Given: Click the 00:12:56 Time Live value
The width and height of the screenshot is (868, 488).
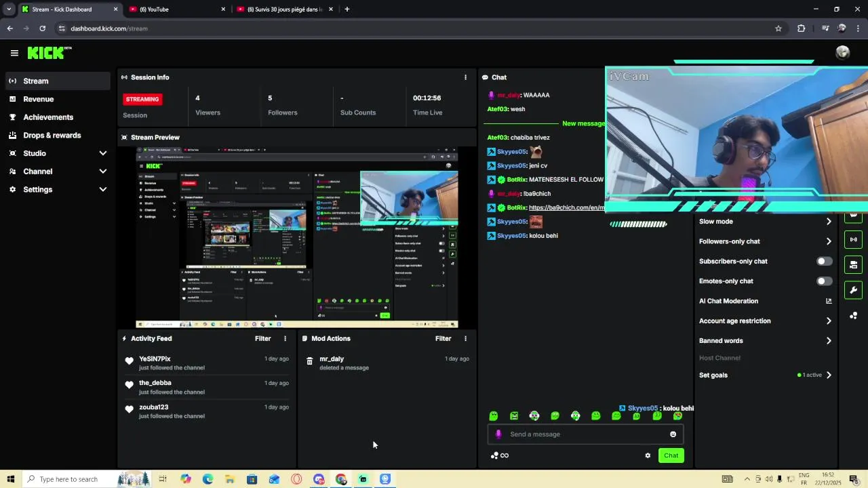Looking at the screenshot, I should click(x=427, y=98).
